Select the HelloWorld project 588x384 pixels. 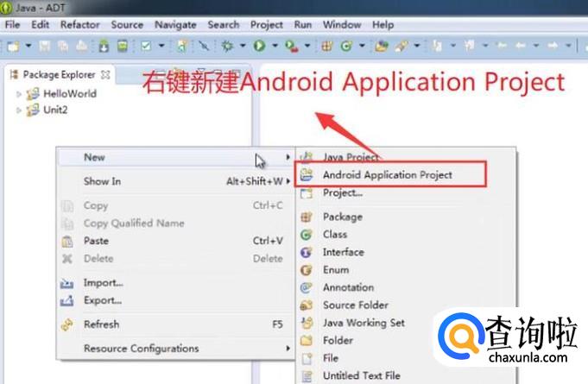70,94
